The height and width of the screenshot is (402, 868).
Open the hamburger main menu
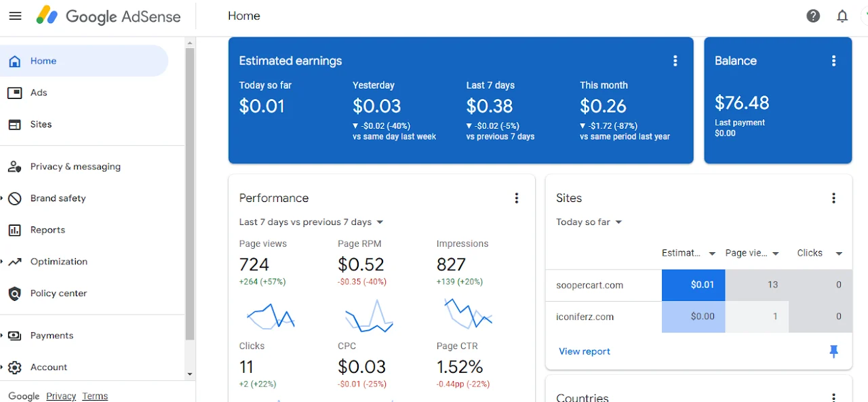click(x=15, y=16)
